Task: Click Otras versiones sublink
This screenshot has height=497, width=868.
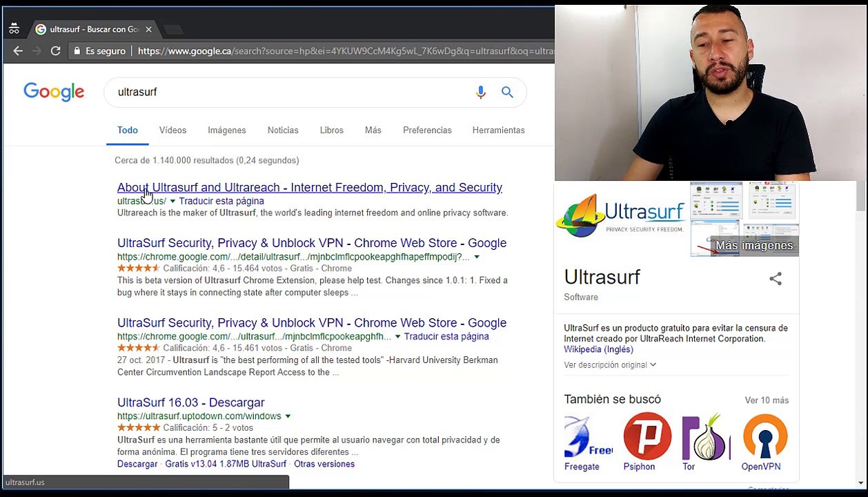Action: tap(324, 464)
